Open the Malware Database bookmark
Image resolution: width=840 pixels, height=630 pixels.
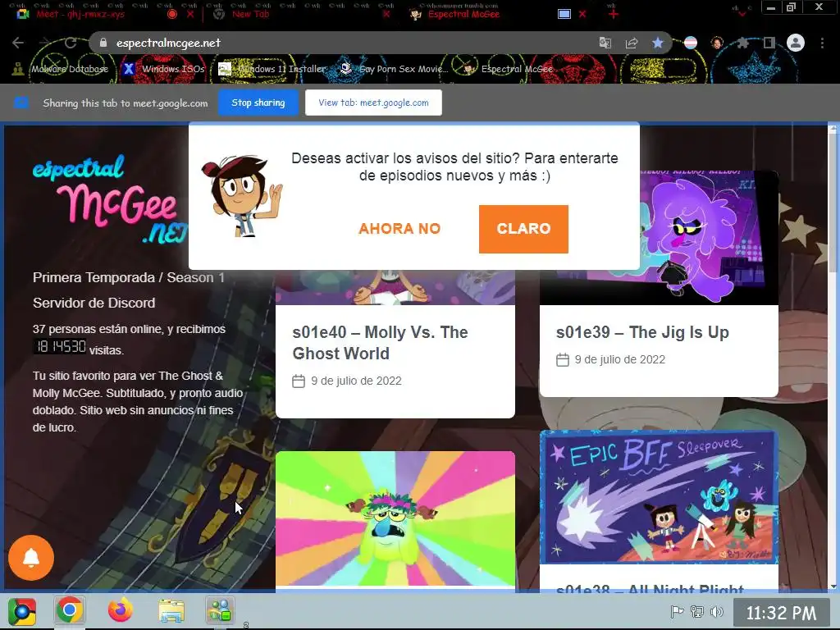[61, 69]
